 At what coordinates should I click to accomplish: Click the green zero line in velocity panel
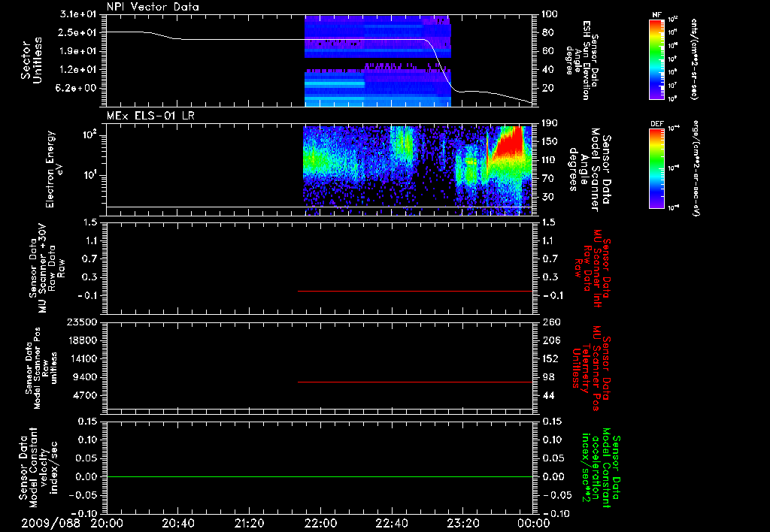tap(320, 476)
